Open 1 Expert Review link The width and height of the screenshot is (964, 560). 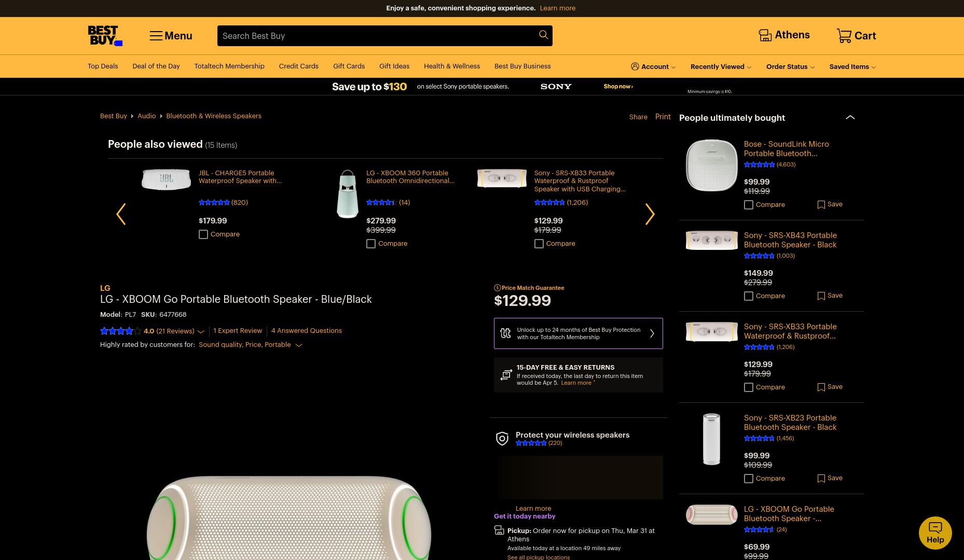tap(238, 330)
